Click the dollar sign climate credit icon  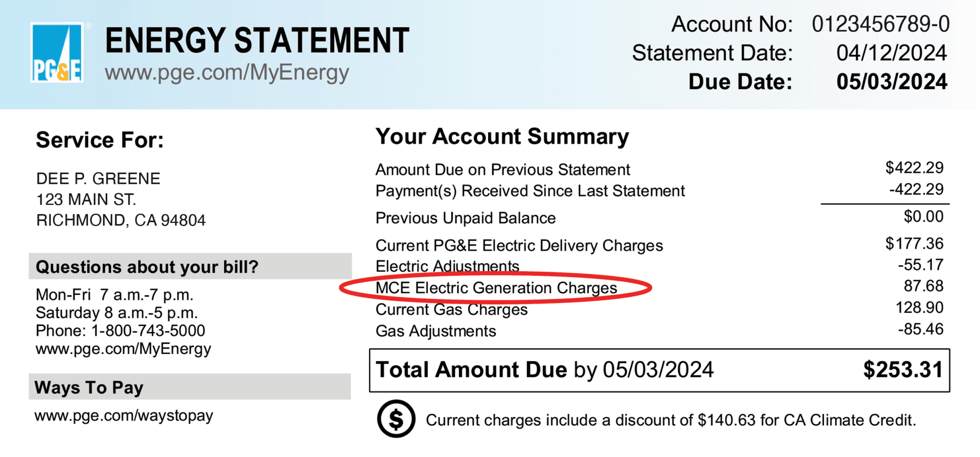[396, 419]
